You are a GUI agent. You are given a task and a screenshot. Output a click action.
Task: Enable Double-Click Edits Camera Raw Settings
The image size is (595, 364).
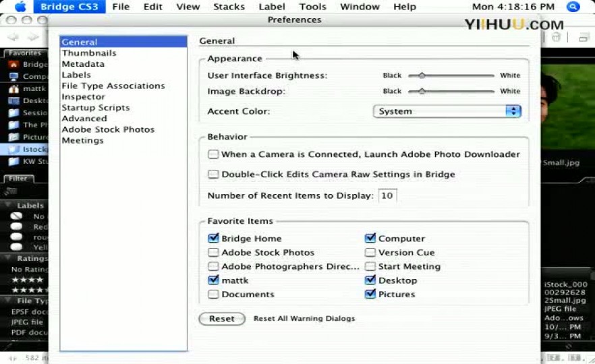(213, 174)
